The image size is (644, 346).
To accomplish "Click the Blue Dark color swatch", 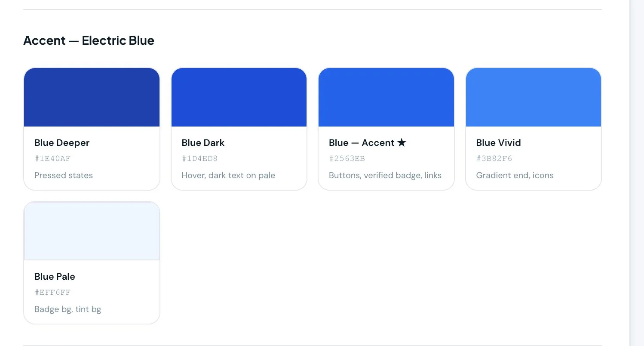I will [x=239, y=97].
